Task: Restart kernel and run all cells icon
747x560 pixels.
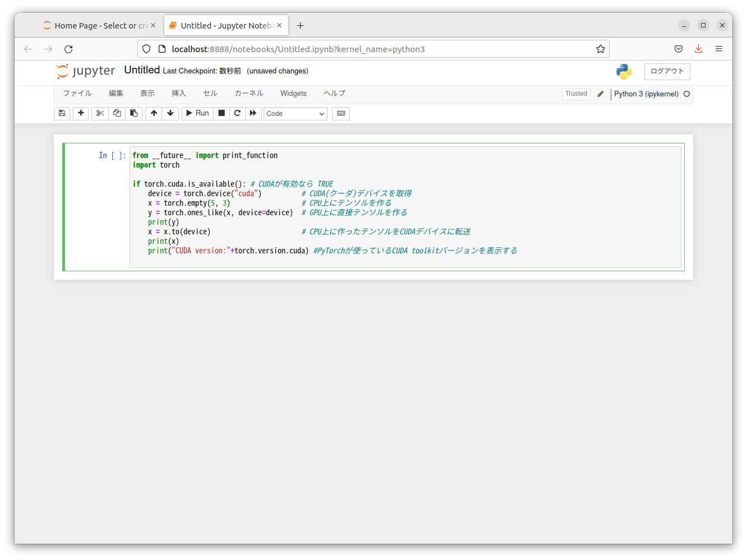Action: point(253,113)
